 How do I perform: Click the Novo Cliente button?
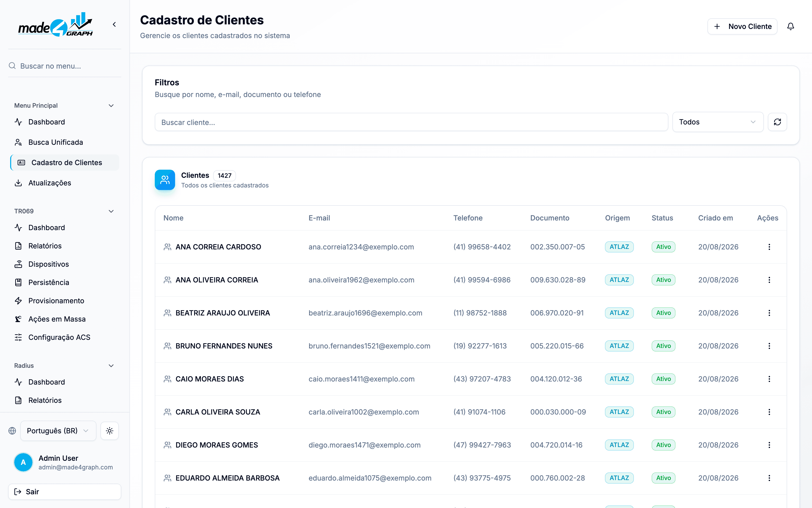(x=742, y=26)
